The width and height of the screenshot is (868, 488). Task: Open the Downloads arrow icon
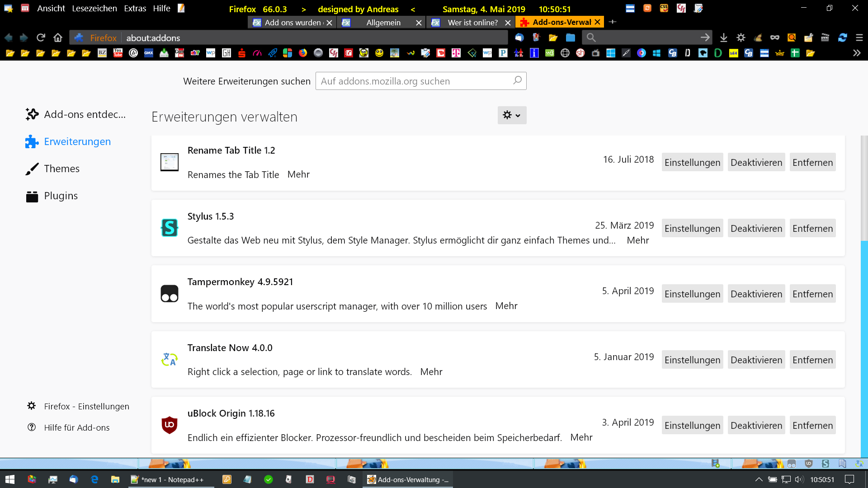(x=723, y=38)
